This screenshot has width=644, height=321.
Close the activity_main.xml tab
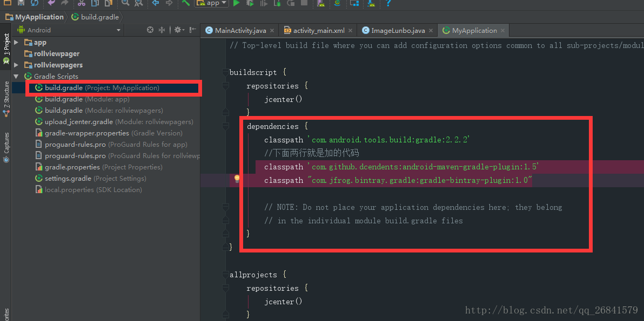click(350, 30)
